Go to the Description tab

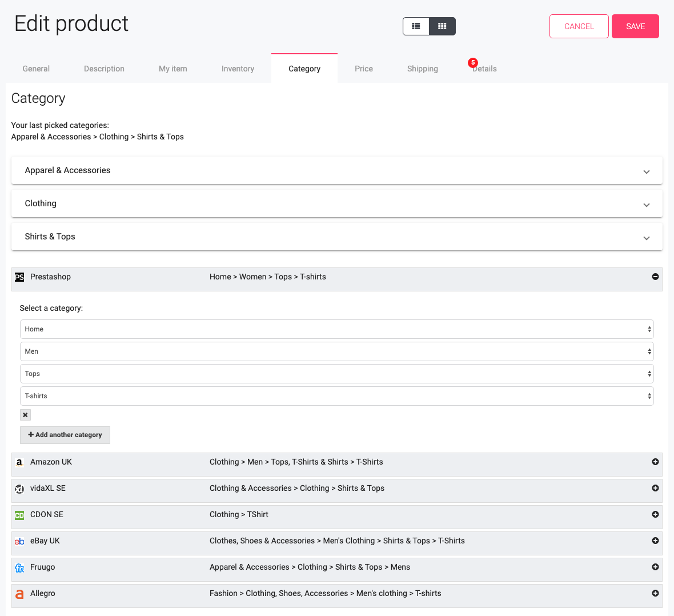(104, 69)
